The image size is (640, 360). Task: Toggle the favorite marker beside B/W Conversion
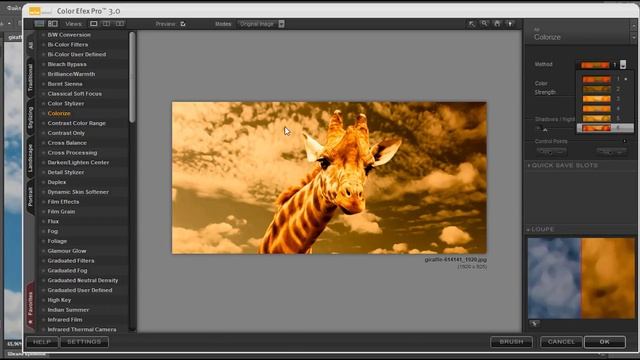pos(43,35)
